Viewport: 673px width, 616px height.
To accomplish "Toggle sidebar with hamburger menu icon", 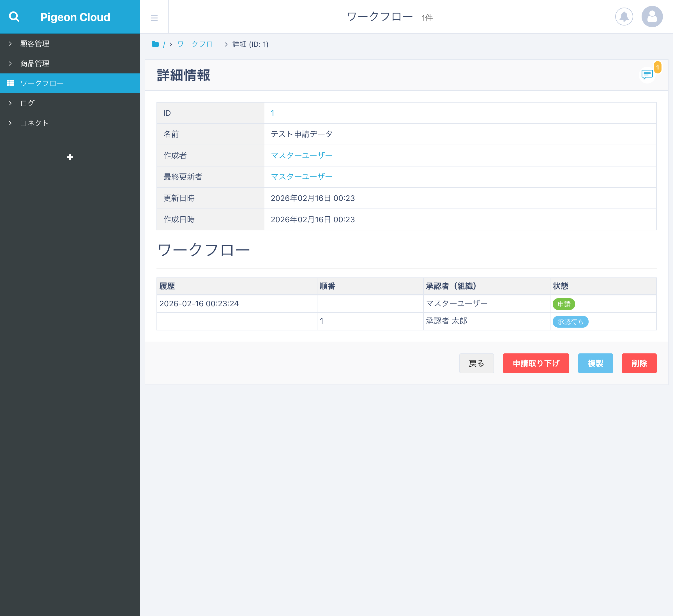I will click(154, 18).
